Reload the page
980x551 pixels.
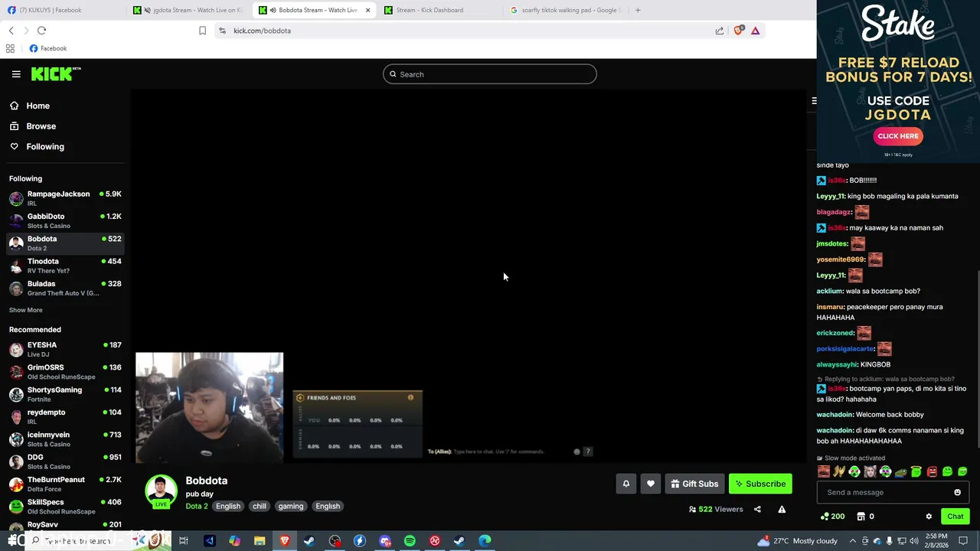coord(41,31)
